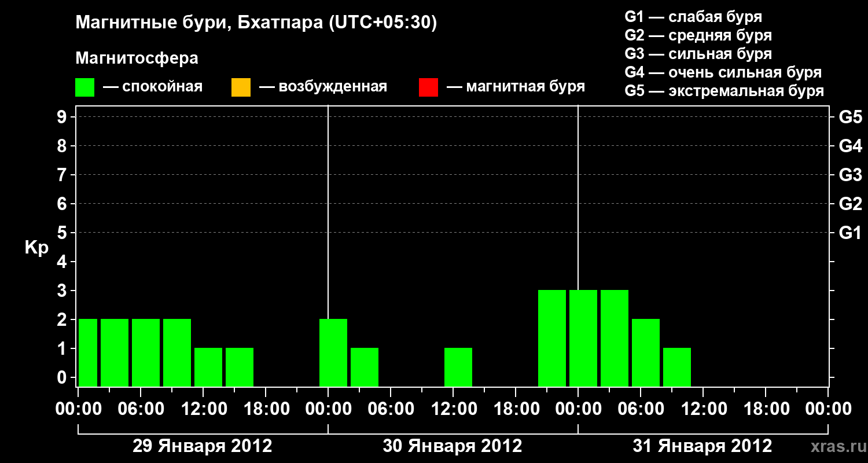Click the Kp 1 bar at 12:00 on 30 January
This screenshot has width=868, height=463.
(x=458, y=367)
